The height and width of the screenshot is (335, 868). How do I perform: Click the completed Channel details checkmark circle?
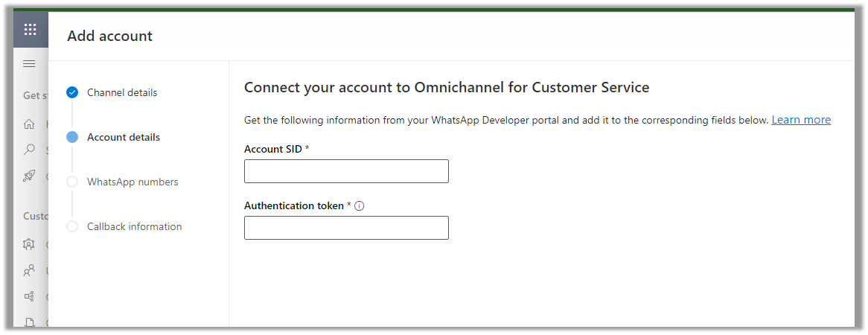(x=72, y=92)
